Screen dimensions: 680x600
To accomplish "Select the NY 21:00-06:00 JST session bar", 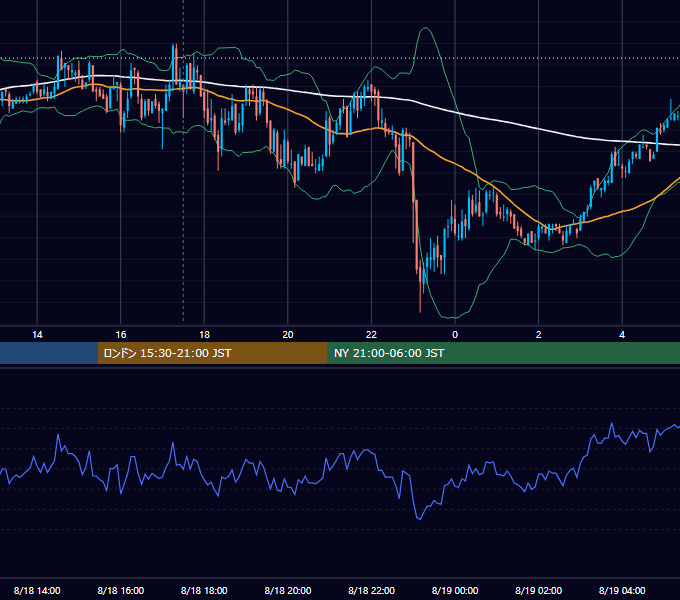I will pyautogui.click(x=503, y=353).
